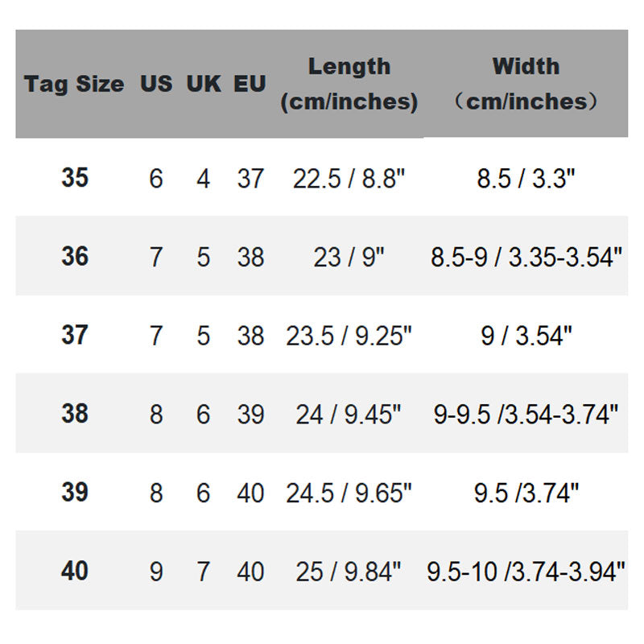Click the length value 25 / 9.84"

(349, 571)
